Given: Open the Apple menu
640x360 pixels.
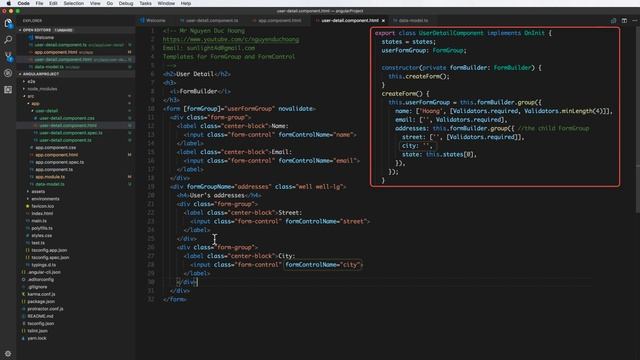Looking at the screenshot, I should point(8,3).
